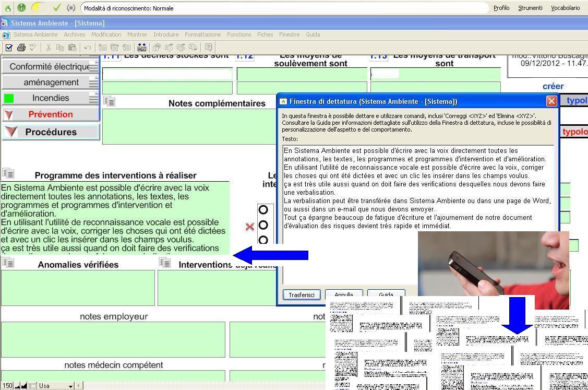This screenshot has height=390, width=588.
Task: Click the spell check ABC icon
Action: point(33,48)
